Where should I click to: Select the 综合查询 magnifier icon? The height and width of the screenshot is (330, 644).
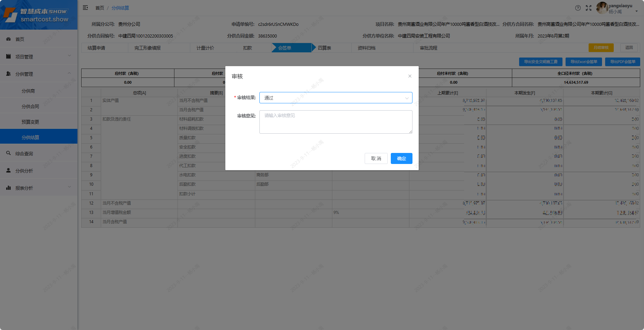click(x=9, y=153)
